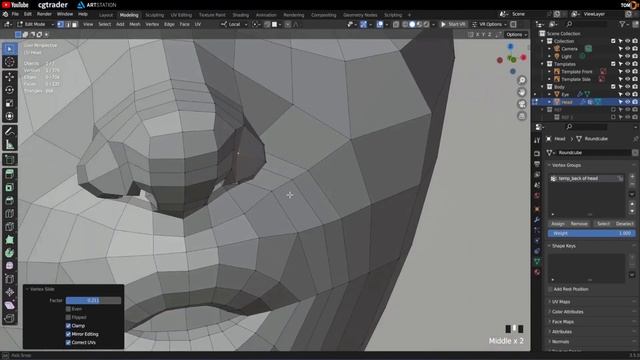Switch to edge select mode
Viewport: 640px width, 360px height.
point(67,24)
